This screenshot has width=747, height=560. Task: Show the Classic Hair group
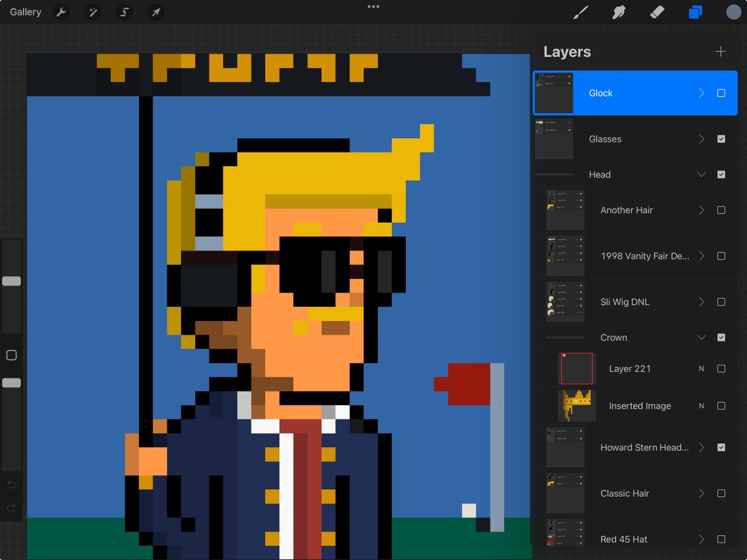(x=721, y=493)
